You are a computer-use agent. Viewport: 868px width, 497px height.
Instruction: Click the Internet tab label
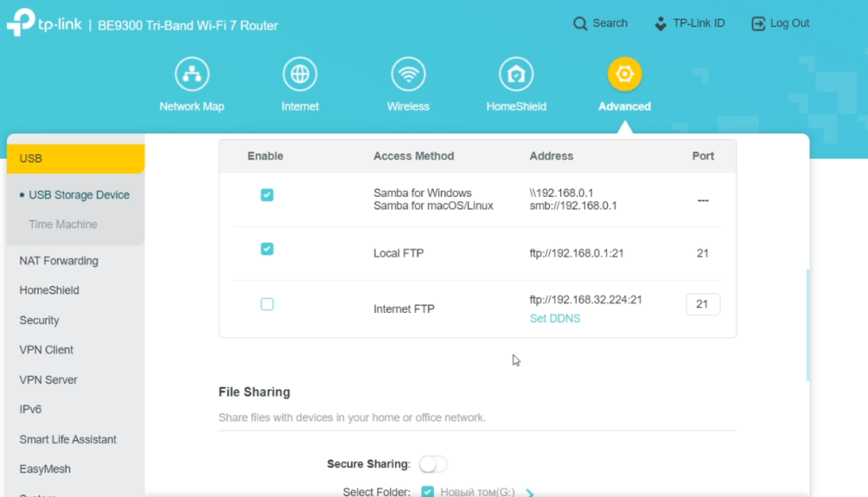[x=300, y=106]
